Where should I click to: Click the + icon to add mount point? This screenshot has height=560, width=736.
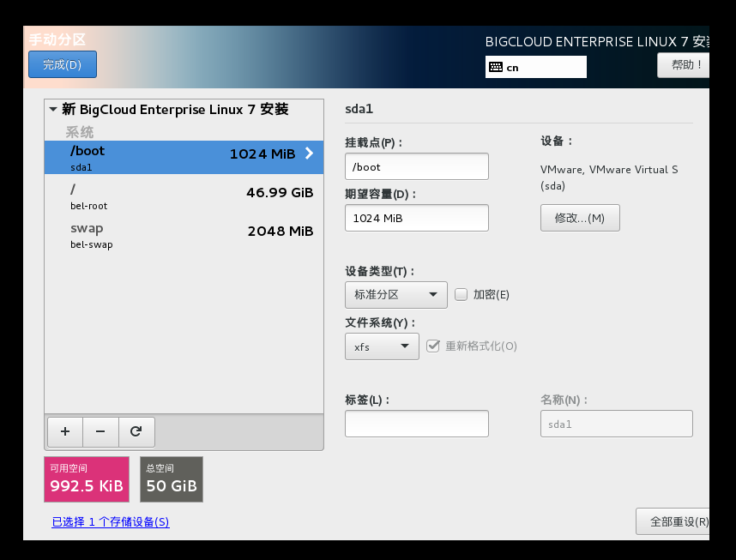click(x=64, y=431)
